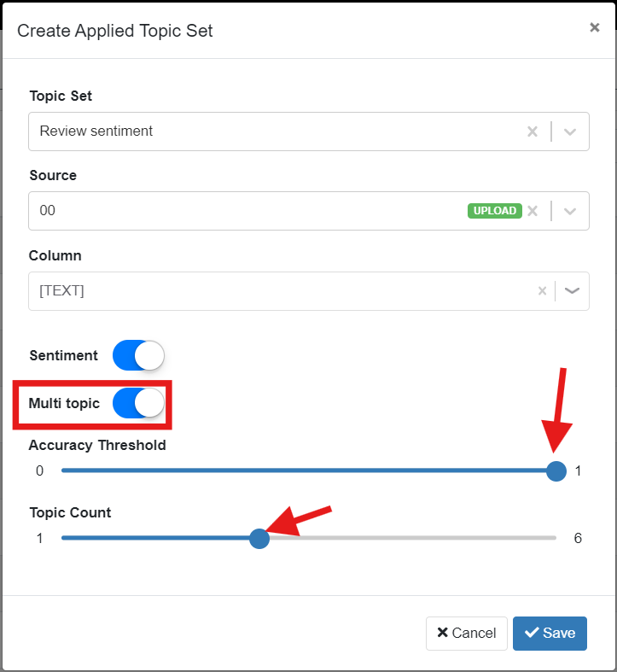
Task: Clear the Column field with its X icon
Action: tap(542, 291)
